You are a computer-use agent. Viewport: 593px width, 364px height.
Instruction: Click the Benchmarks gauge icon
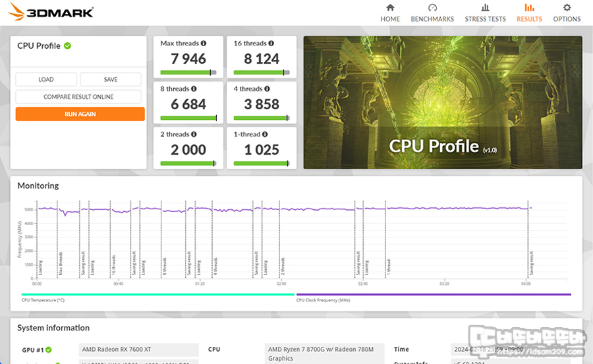pos(432,7)
